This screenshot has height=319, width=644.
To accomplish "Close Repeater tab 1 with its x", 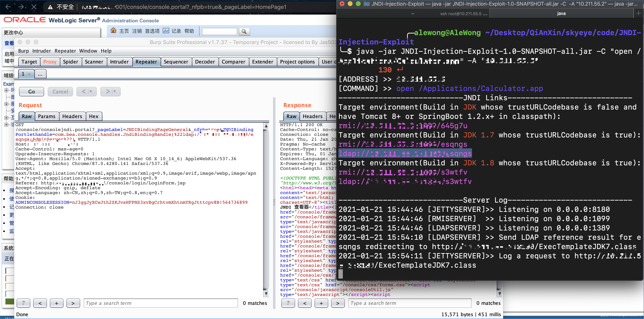I will [x=29, y=74].
